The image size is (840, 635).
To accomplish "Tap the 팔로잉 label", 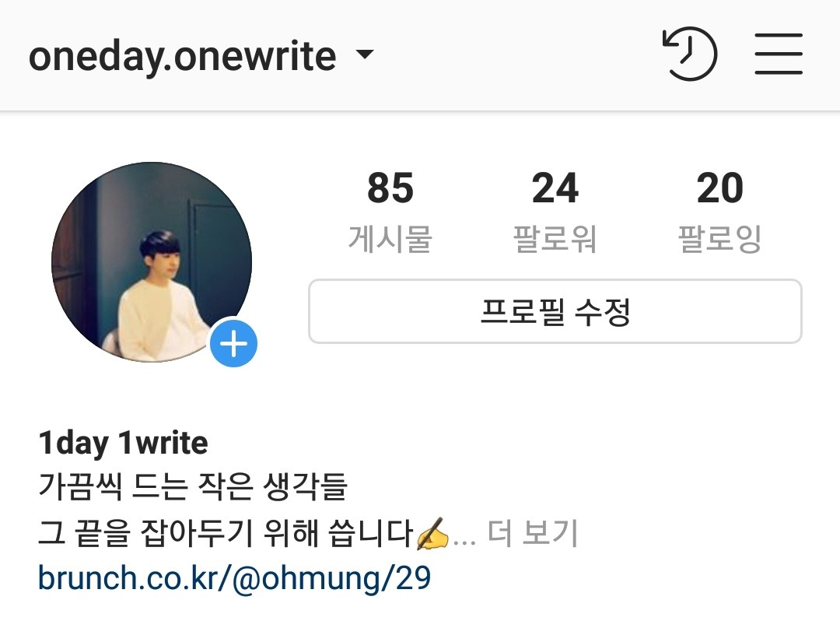I will 720,238.
